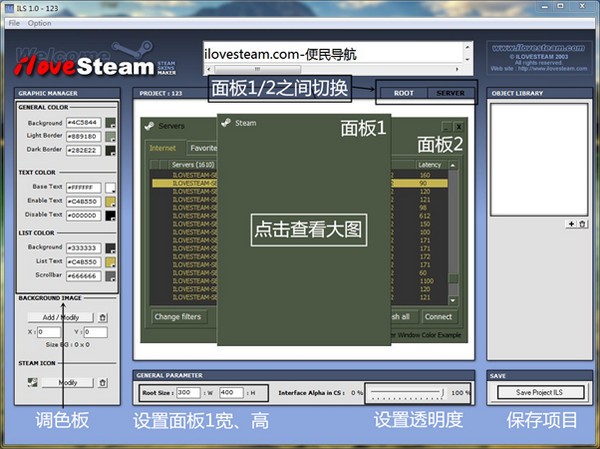The height and width of the screenshot is (449, 600).
Task: Switch to the ROOT panel tab
Action: pyautogui.click(x=404, y=93)
